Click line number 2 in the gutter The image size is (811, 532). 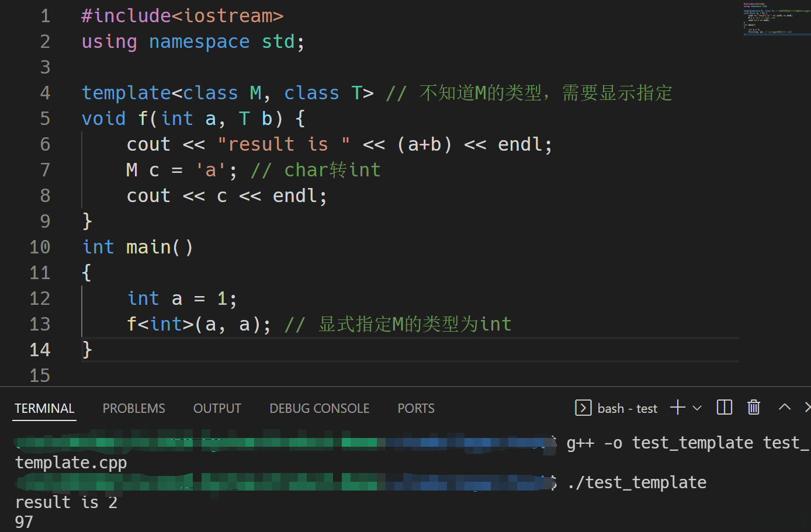pos(45,41)
